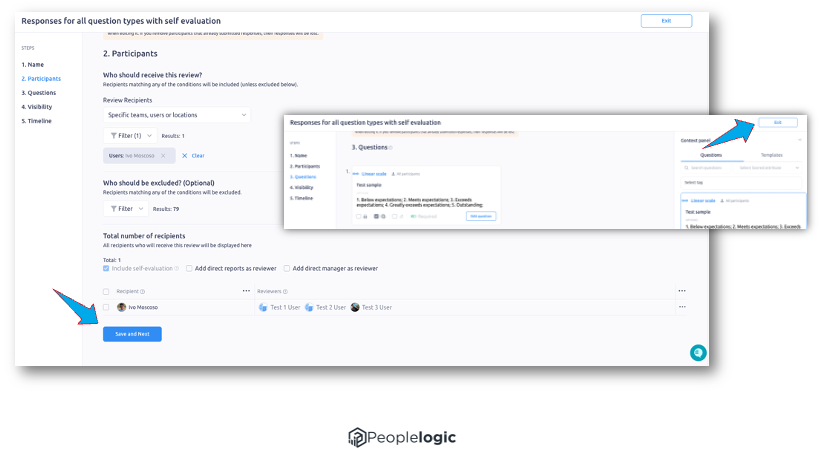Enable Add direct reports as reviewer
Screen dimensions: 820x460
(190, 268)
